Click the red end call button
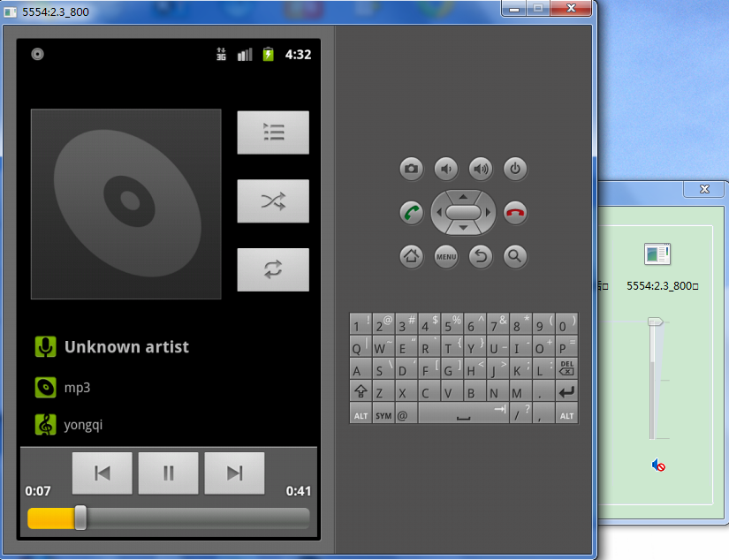Screen dimensions: 729x560 [x=515, y=213]
